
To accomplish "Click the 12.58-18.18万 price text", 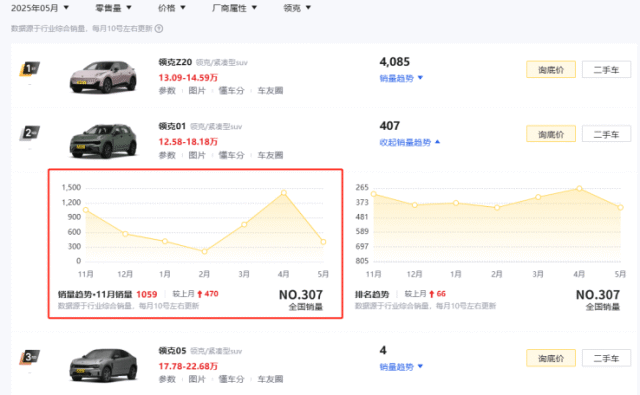I will 188,142.
